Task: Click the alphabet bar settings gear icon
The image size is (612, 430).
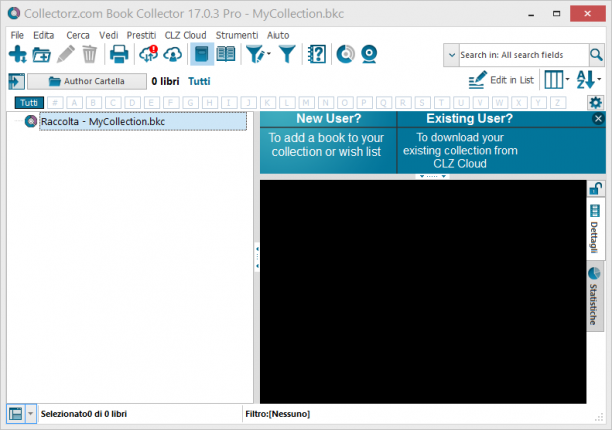Action: coord(595,103)
